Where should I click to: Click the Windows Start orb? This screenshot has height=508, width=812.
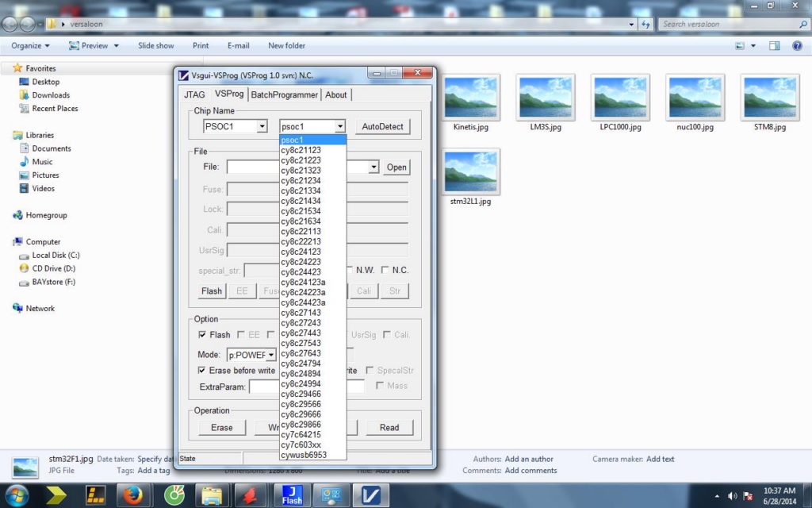[17, 495]
